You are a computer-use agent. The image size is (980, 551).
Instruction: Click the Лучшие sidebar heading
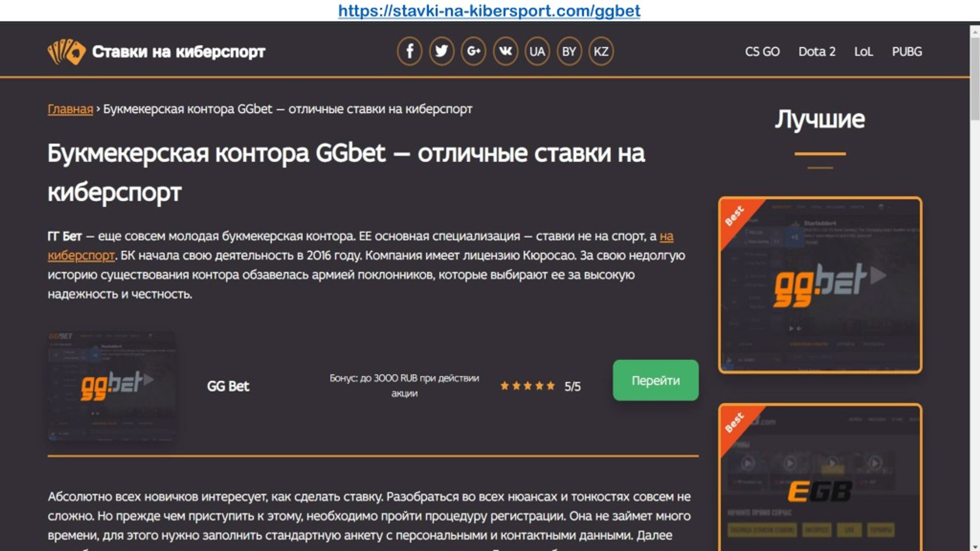[x=820, y=119]
